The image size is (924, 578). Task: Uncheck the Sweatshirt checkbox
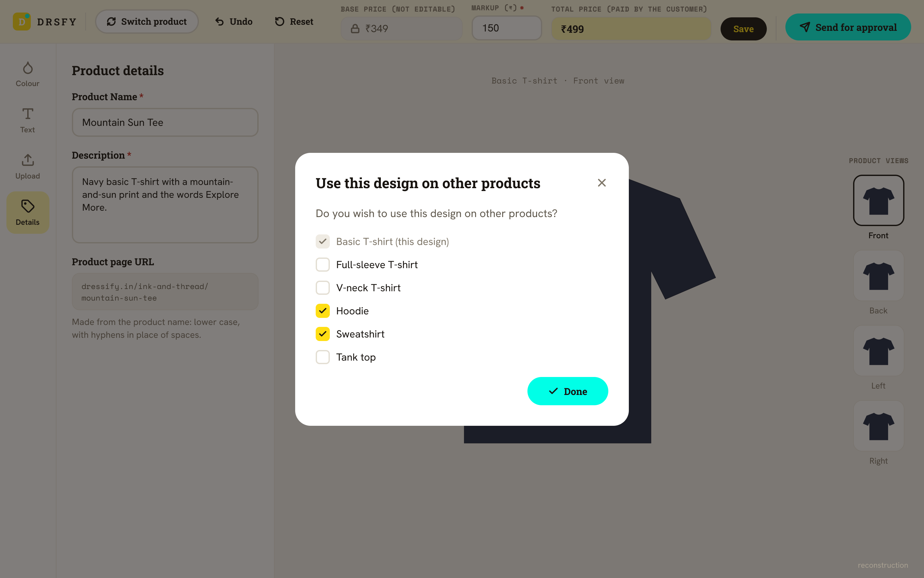[323, 334]
